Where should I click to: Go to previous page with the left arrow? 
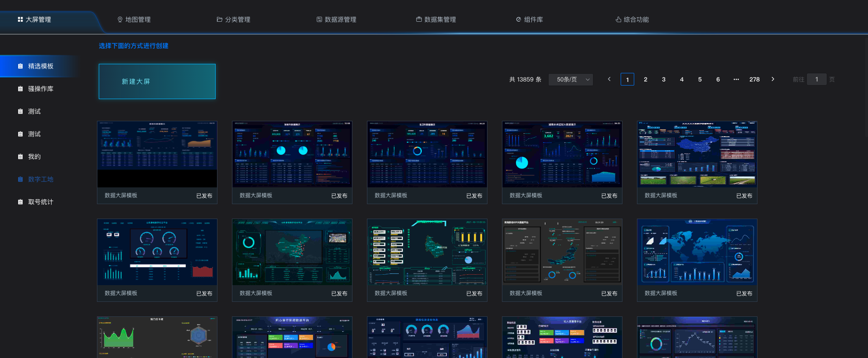609,79
